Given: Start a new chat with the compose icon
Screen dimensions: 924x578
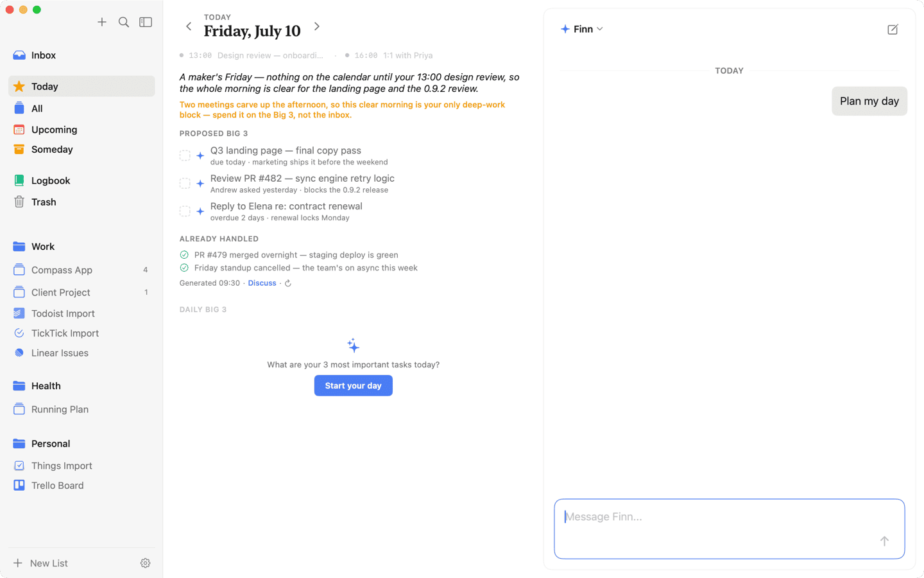Looking at the screenshot, I should coord(893,30).
